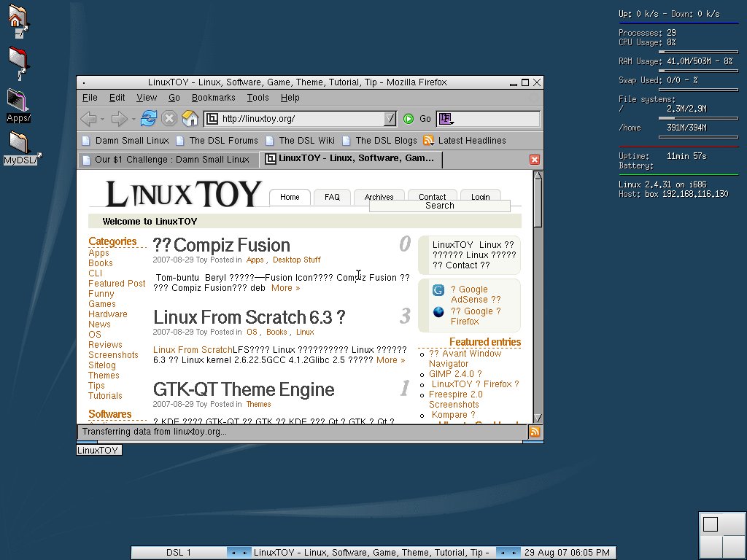Open the Forward history dropdown arrow
This screenshot has height=560, width=747.
[x=134, y=119]
